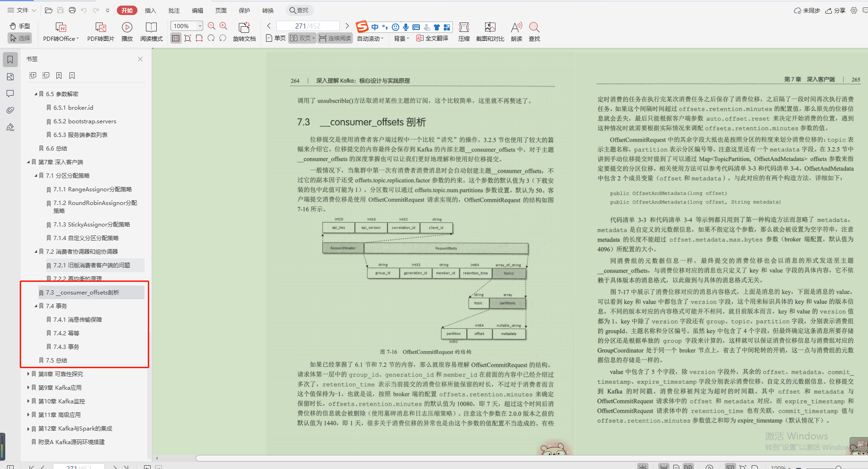Click the 查找 search box in menu bar
The height and width of the screenshot is (469, 868).
(x=299, y=10)
